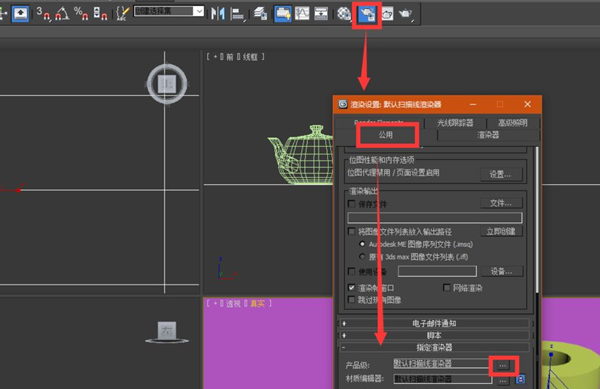The width and height of the screenshot is (600, 389).
Task: Select 3ds max 图像文件列表 (.ifl) radio
Action: 362,256
